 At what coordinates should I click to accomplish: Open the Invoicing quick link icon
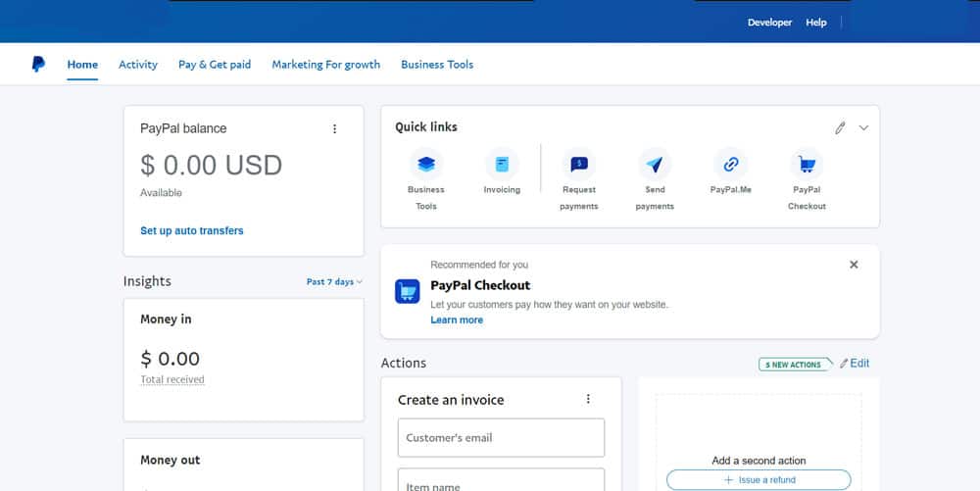pos(502,164)
